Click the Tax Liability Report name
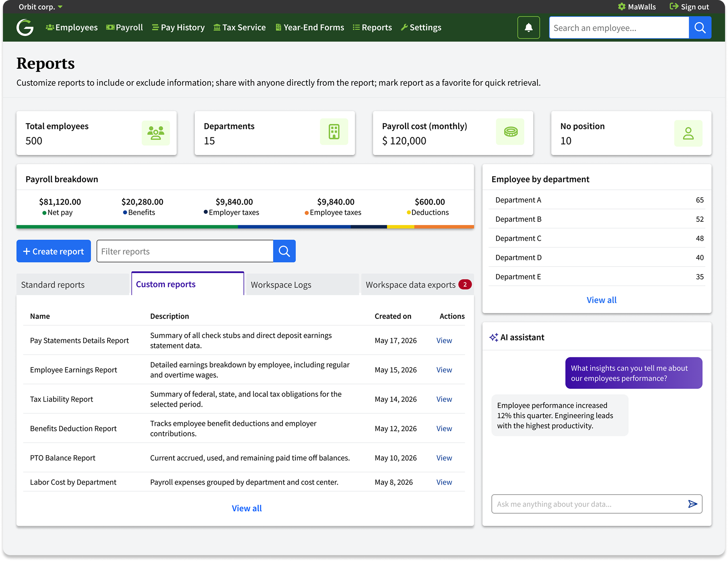 (62, 399)
